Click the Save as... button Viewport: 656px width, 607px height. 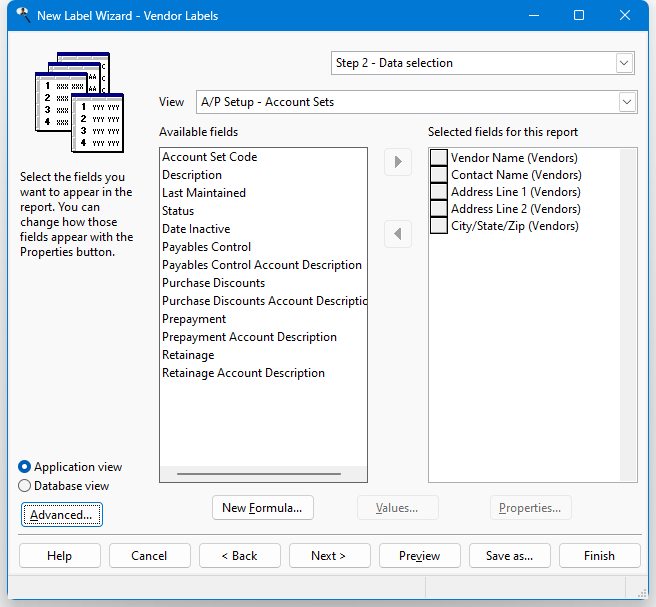[510, 556]
